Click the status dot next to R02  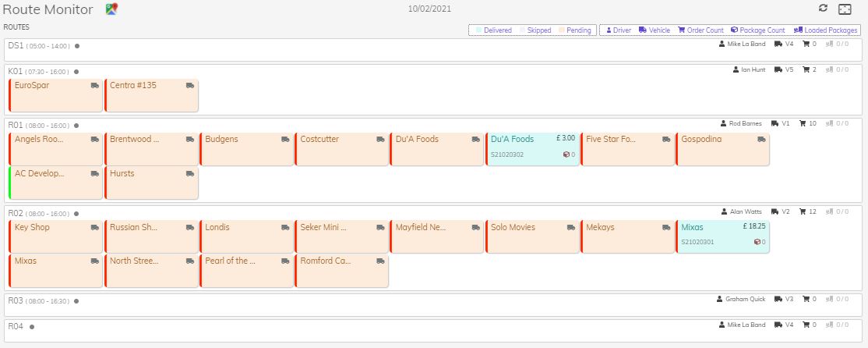point(76,214)
